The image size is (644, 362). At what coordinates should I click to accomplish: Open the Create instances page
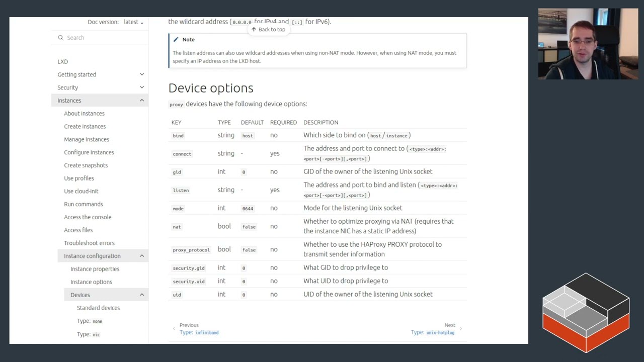(x=85, y=127)
